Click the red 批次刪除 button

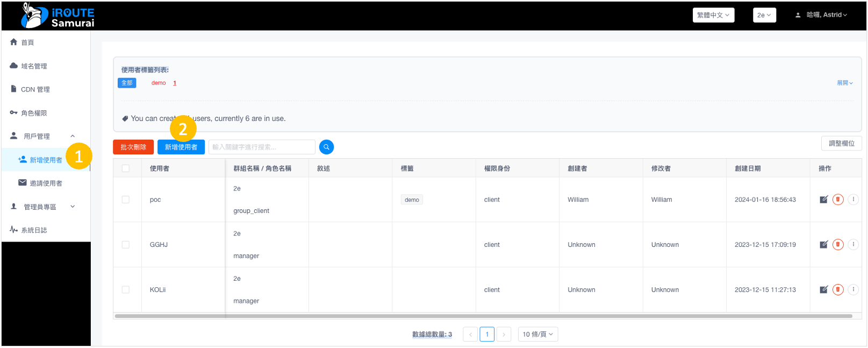pos(133,147)
